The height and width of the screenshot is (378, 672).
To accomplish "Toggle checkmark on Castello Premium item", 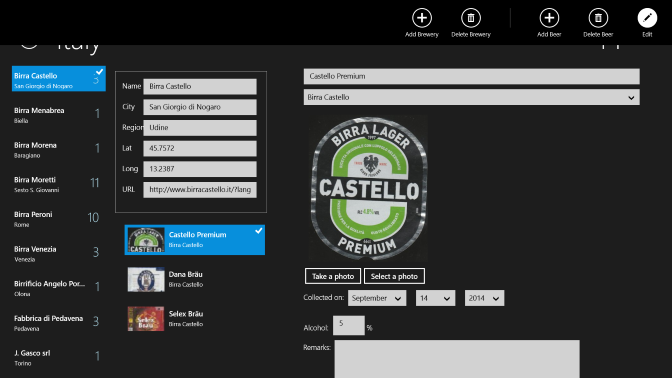I will point(259,231).
